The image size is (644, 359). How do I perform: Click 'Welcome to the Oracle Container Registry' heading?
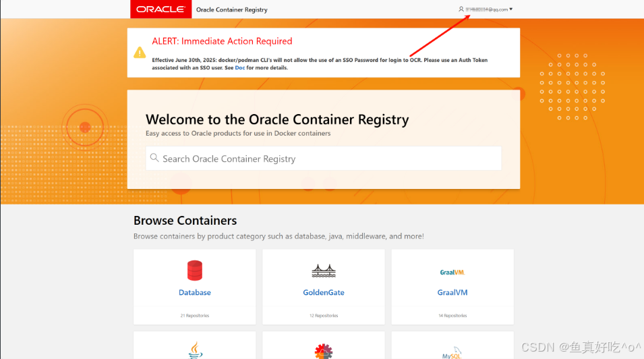(277, 119)
